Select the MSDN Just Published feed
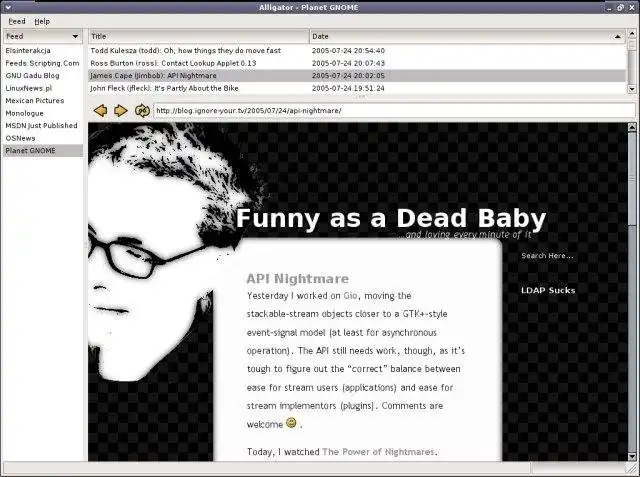 (x=41, y=125)
